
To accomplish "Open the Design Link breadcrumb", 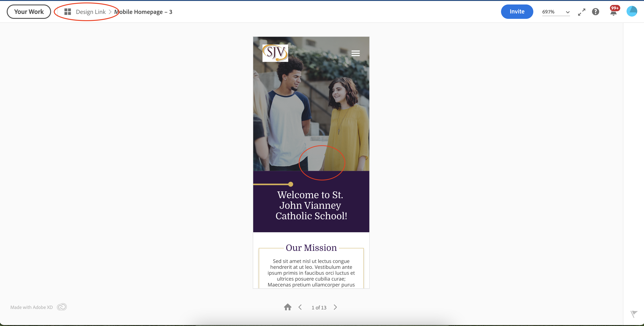I will point(91,12).
